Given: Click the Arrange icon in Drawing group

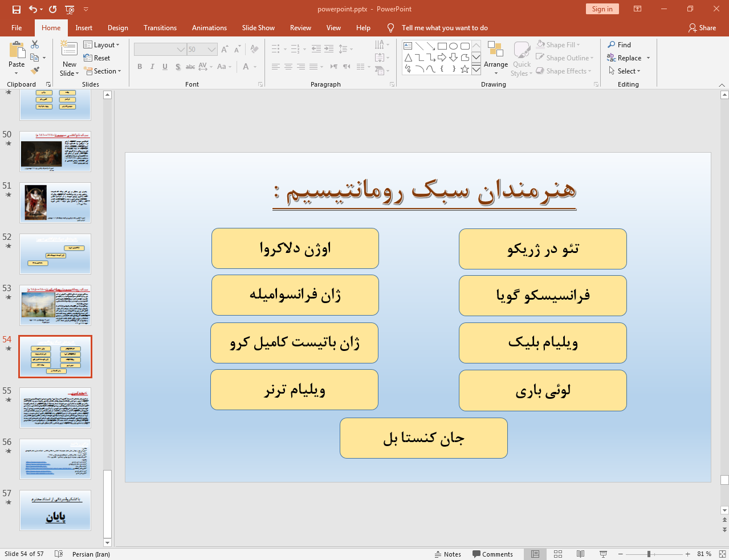Looking at the screenshot, I should click(495, 50).
